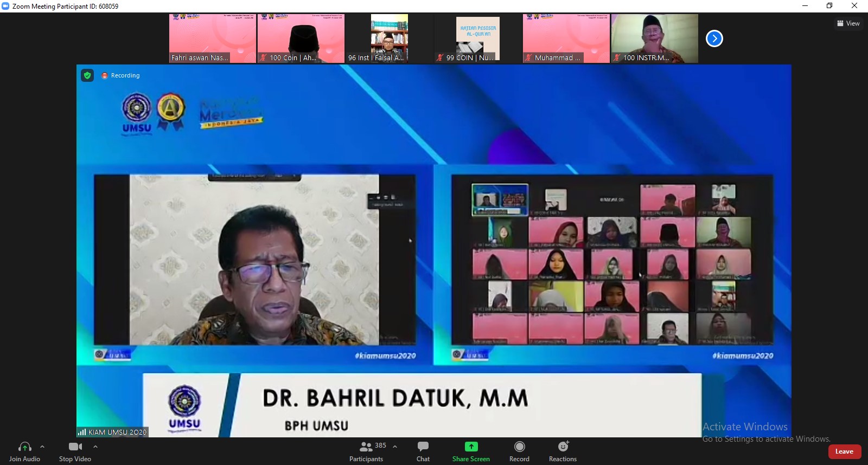Open the Participants panel
The width and height of the screenshot is (868, 465).
tap(366, 451)
